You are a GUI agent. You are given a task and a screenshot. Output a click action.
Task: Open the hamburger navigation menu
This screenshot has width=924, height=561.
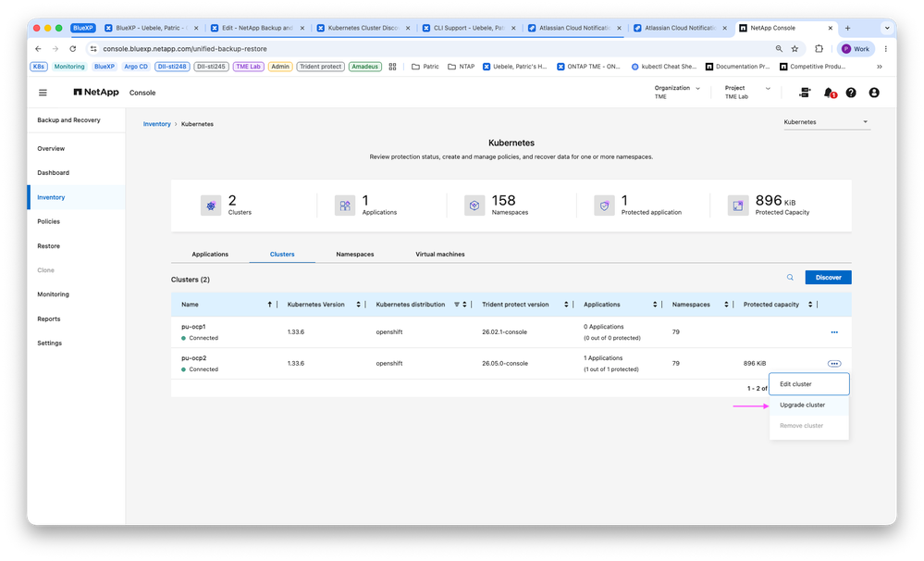click(43, 93)
